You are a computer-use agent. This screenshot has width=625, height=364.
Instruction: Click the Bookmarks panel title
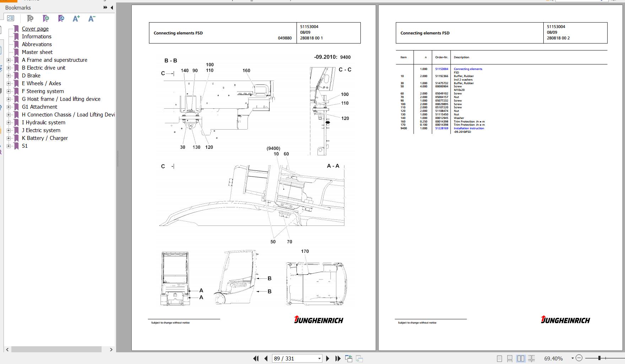(18, 7)
